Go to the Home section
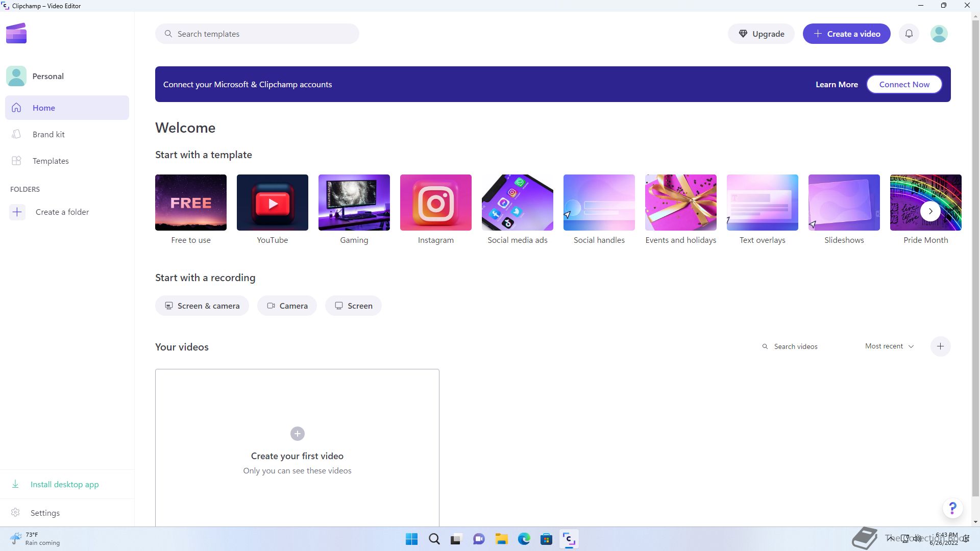Screen dimensions: 980x551 (x=67, y=108)
